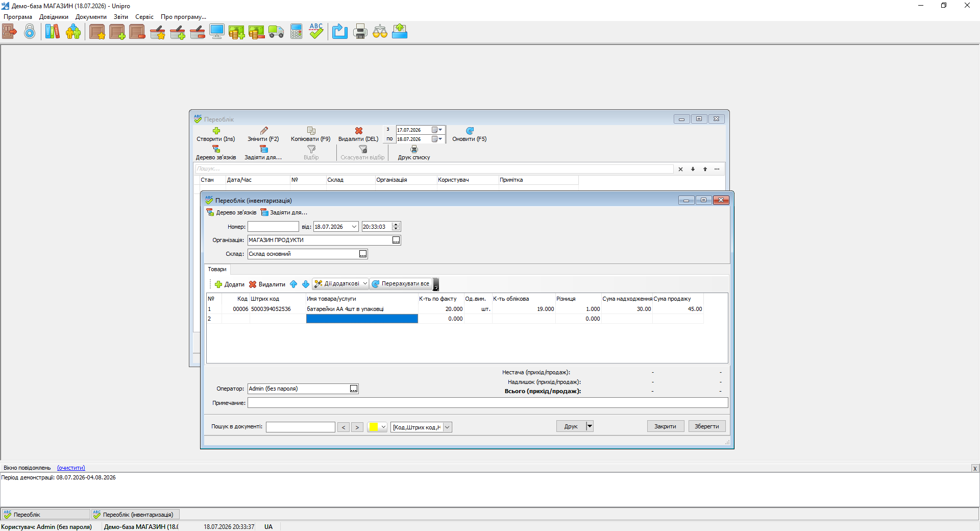This screenshot has width=980, height=531.
Task: Move the selected row up with blue arrow
Action: (293, 284)
